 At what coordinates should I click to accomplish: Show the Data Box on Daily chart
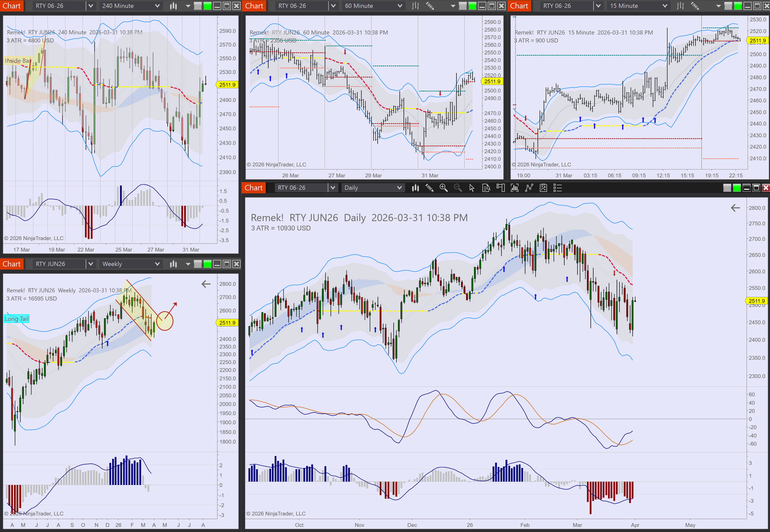click(486, 188)
